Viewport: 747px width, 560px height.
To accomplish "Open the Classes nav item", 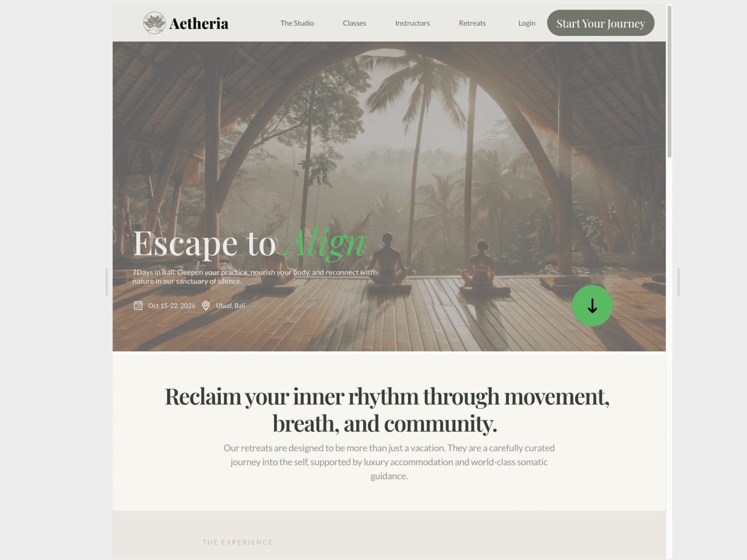I will click(354, 23).
